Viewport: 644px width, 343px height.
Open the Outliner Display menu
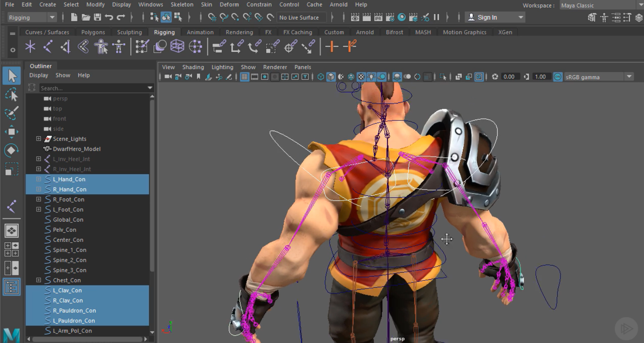point(39,75)
